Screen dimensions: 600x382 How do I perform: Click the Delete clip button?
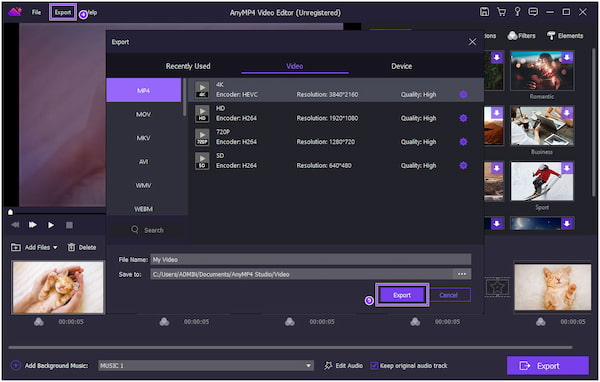coord(82,247)
